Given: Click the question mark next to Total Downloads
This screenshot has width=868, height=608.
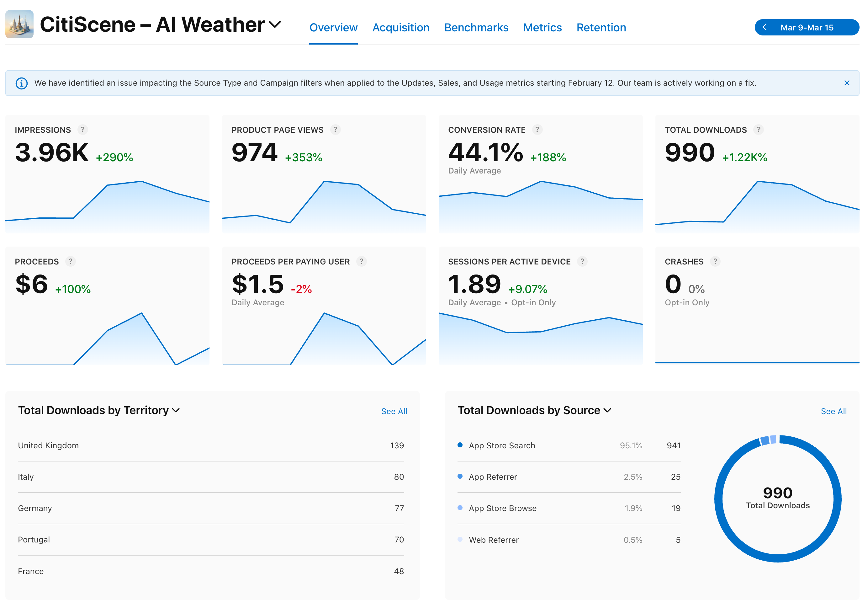Looking at the screenshot, I should [758, 130].
